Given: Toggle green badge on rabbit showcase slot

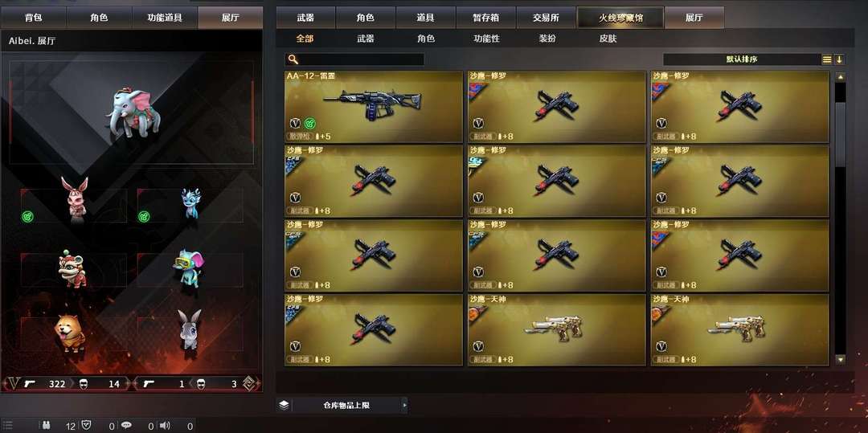Looking at the screenshot, I should (x=27, y=216).
